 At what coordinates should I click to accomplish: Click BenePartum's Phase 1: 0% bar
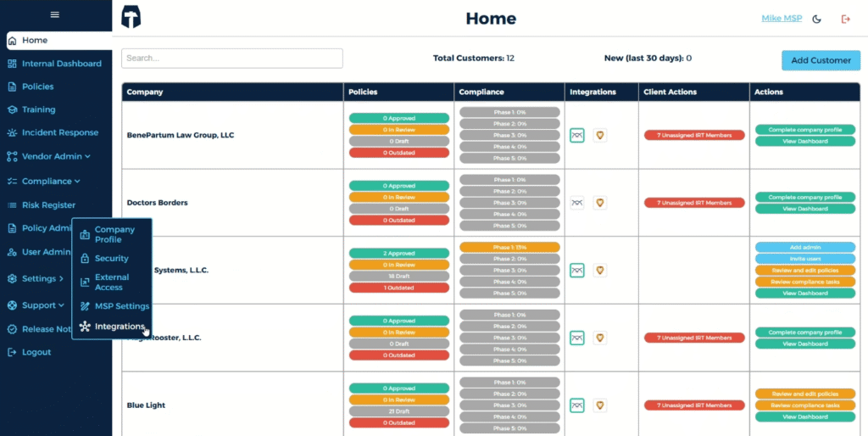[x=509, y=113]
